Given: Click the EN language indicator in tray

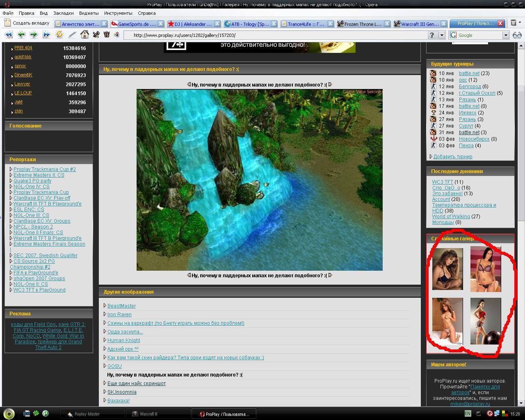Looking at the screenshot, I should (x=468, y=413).
